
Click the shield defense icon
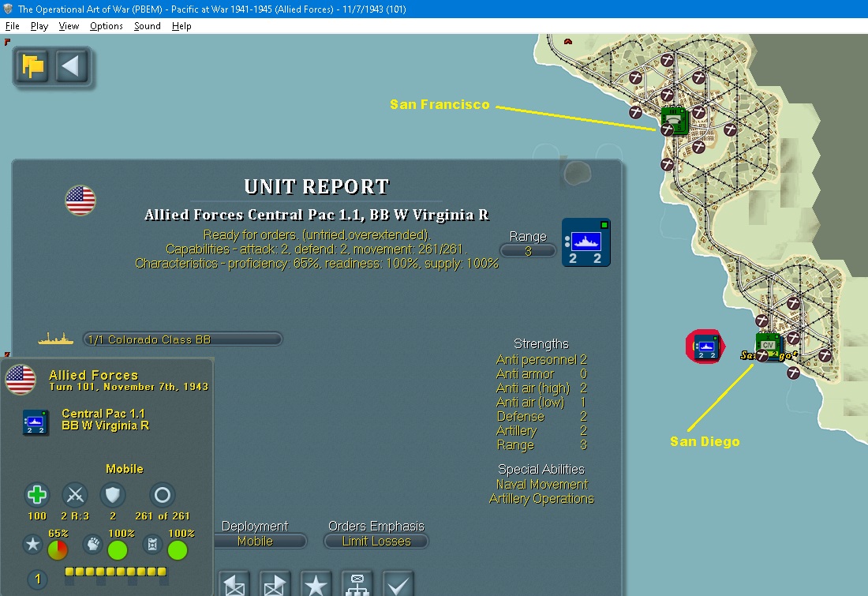click(x=112, y=495)
